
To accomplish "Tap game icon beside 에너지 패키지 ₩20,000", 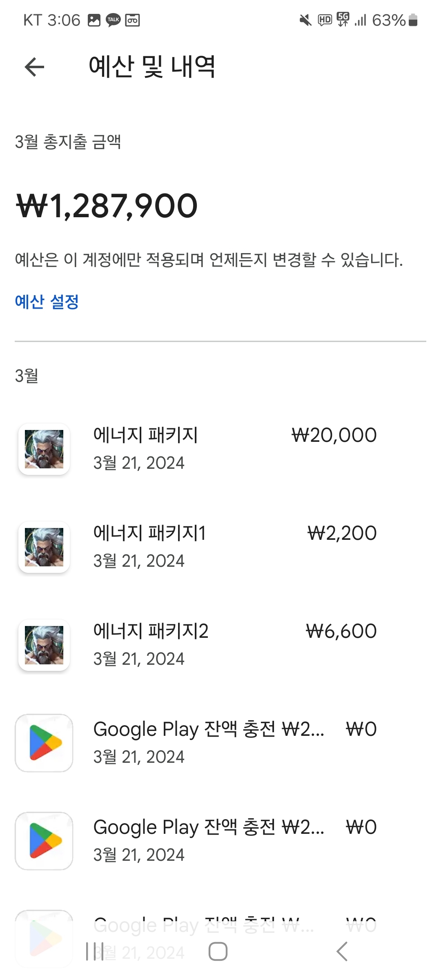I will (x=44, y=449).
